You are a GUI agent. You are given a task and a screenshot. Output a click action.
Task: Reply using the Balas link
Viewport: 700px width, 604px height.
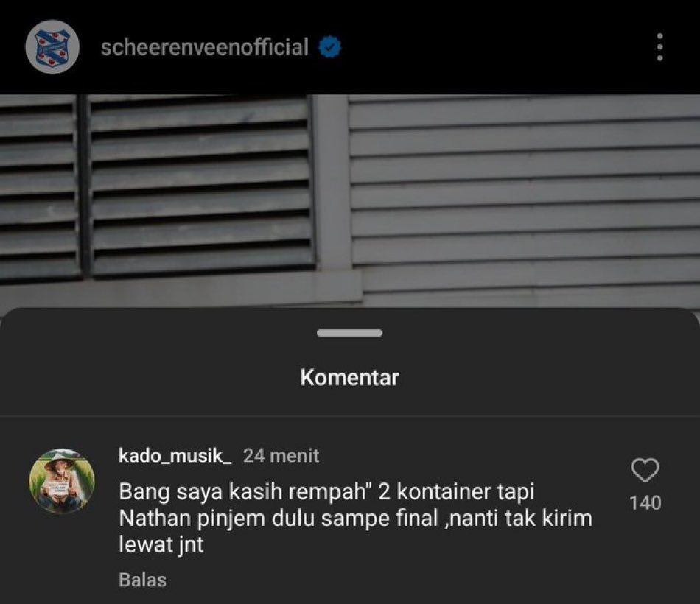coord(142,580)
